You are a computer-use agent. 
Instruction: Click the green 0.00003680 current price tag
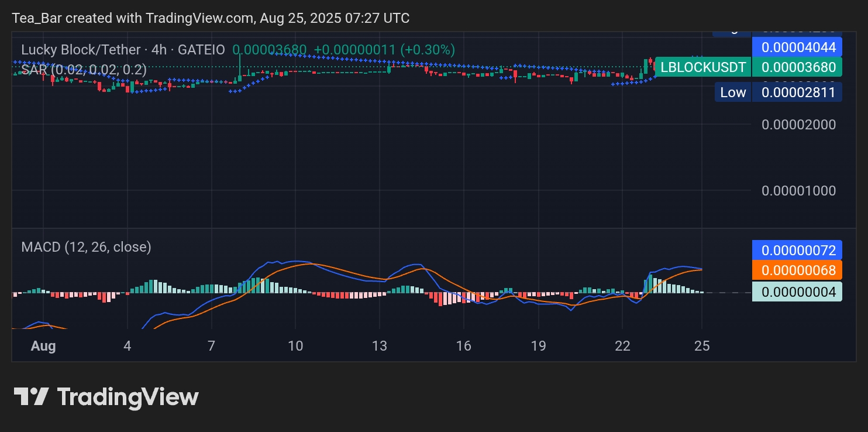(797, 67)
